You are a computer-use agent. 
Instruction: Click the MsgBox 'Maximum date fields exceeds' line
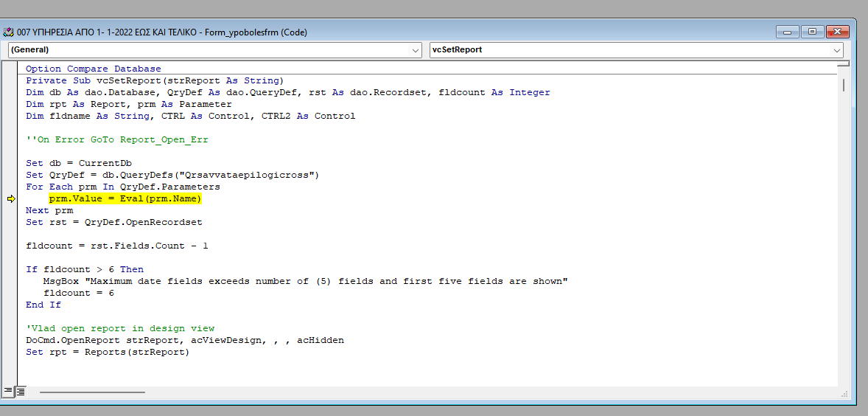pos(306,282)
